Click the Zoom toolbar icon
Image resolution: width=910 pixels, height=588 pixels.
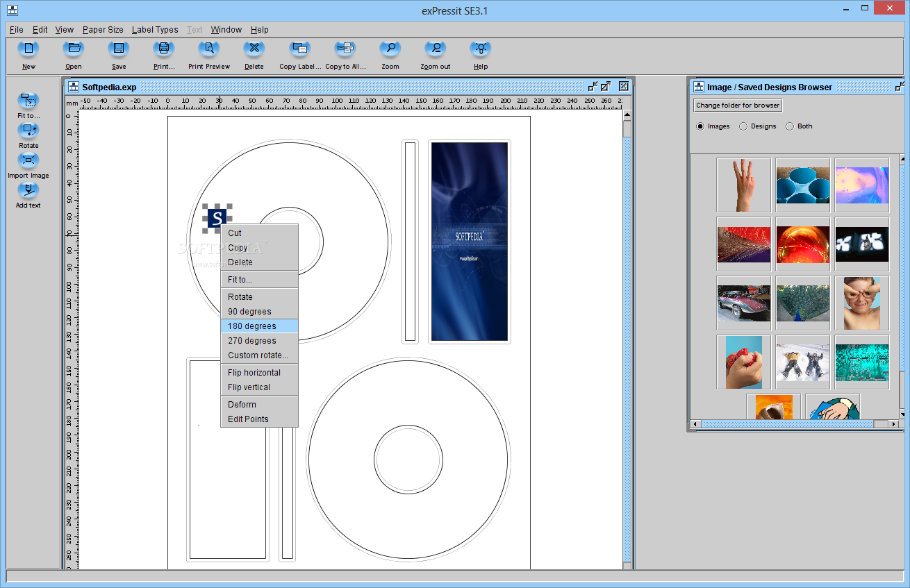click(390, 49)
